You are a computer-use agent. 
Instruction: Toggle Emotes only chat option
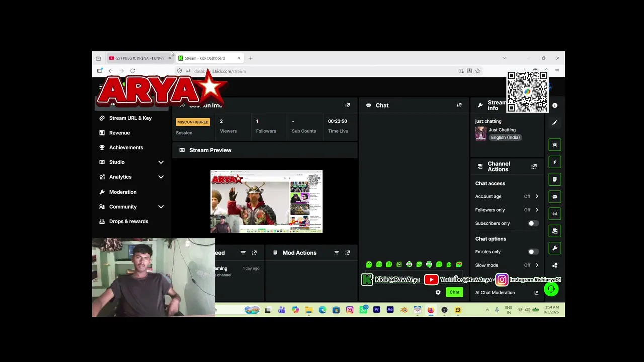pyautogui.click(x=533, y=252)
